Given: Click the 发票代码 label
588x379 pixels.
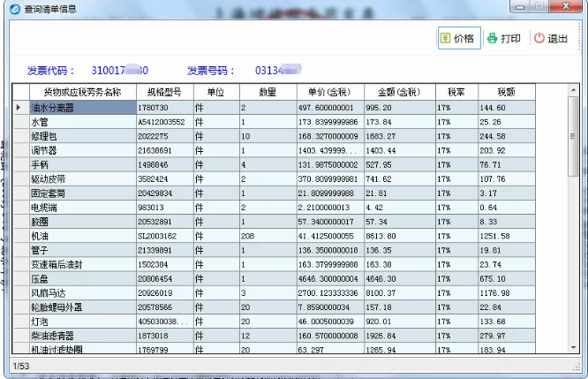Looking at the screenshot, I should point(50,71).
